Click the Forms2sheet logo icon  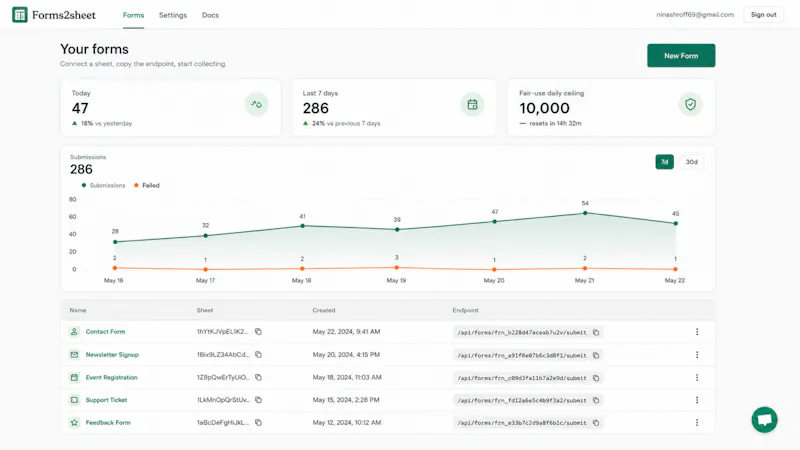(20, 15)
